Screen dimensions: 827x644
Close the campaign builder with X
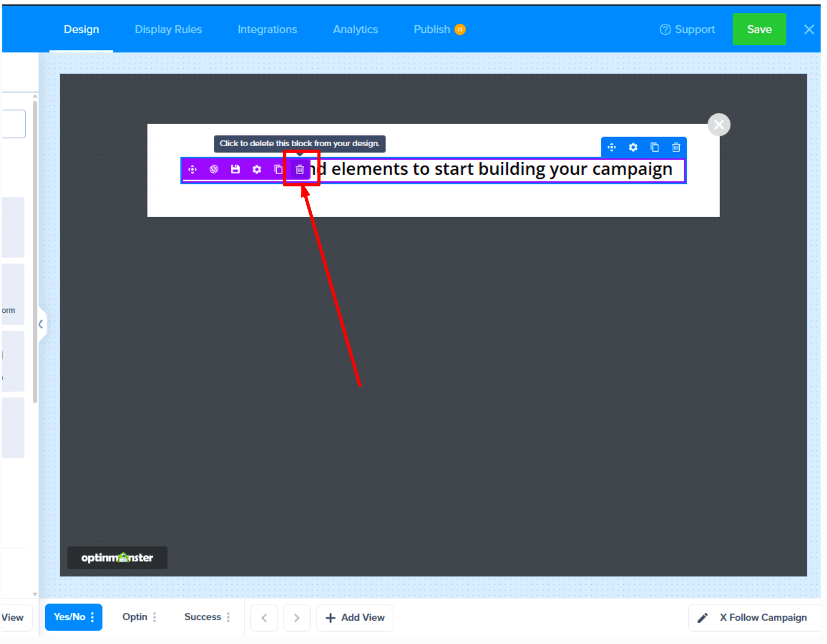pos(809,30)
